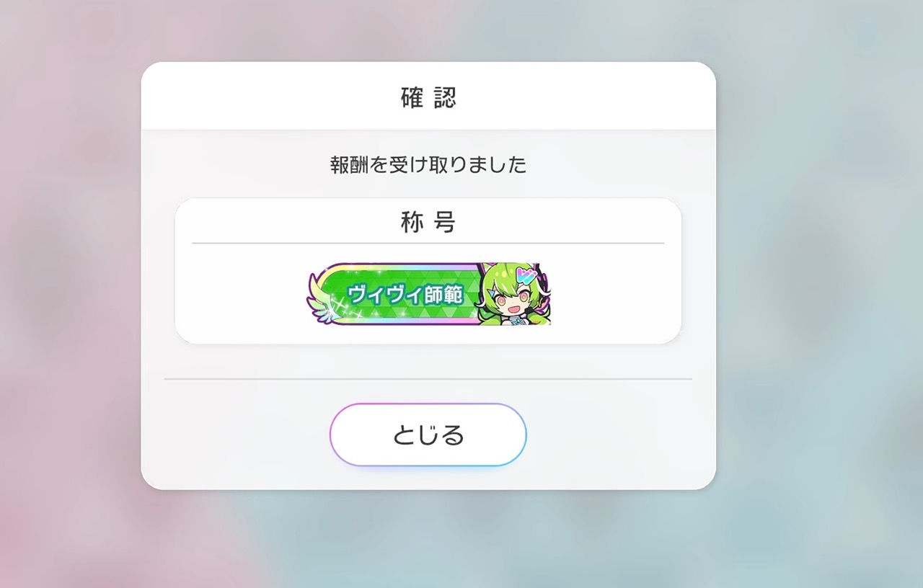Click the line under 称号 heading

click(428, 244)
